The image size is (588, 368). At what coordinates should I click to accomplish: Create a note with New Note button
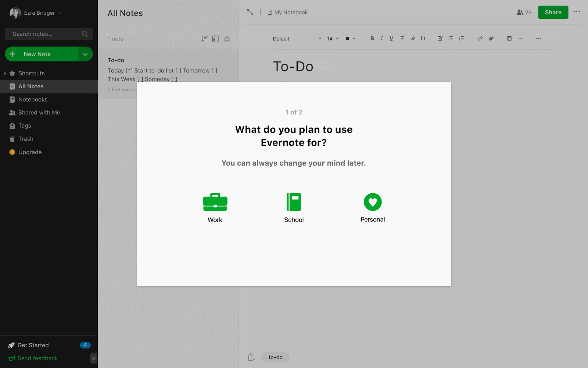coord(42,54)
